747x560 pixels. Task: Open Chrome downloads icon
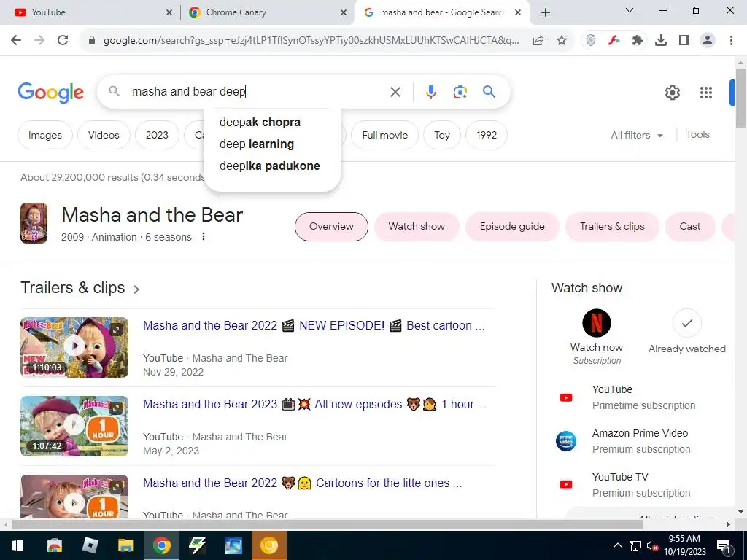[661, 41]
